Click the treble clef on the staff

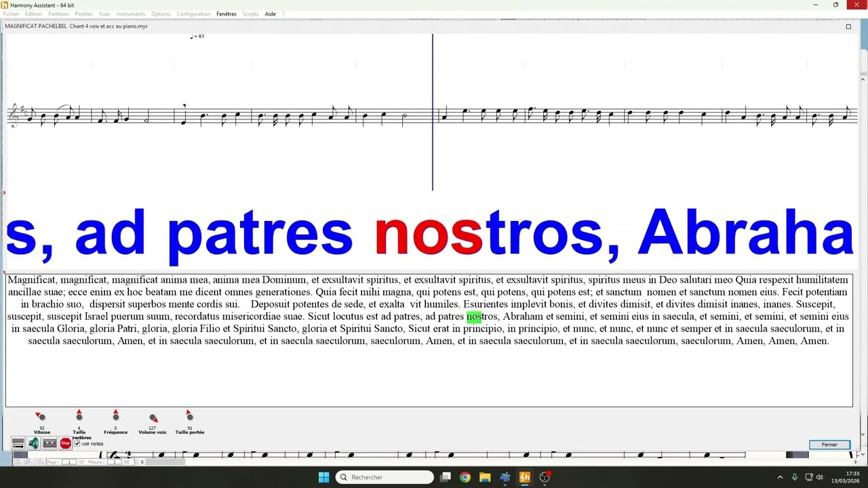click(x=14, y=116)
